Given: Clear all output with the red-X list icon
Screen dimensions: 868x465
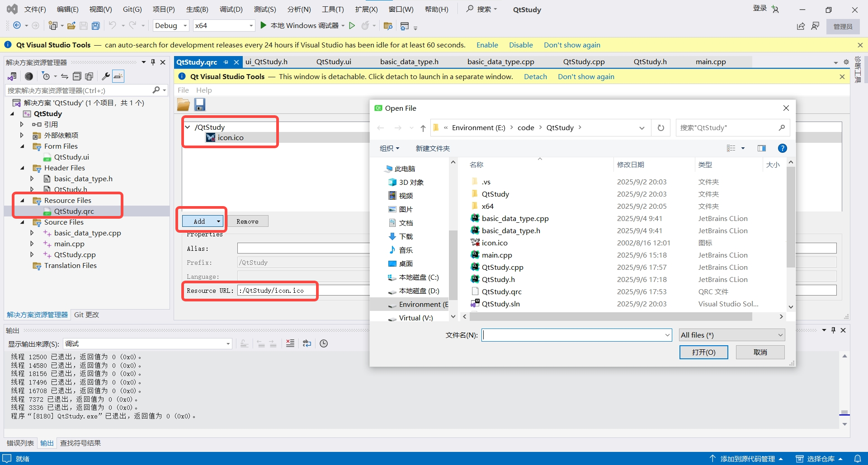Looking at the screenshot, I should click(290, 343).
